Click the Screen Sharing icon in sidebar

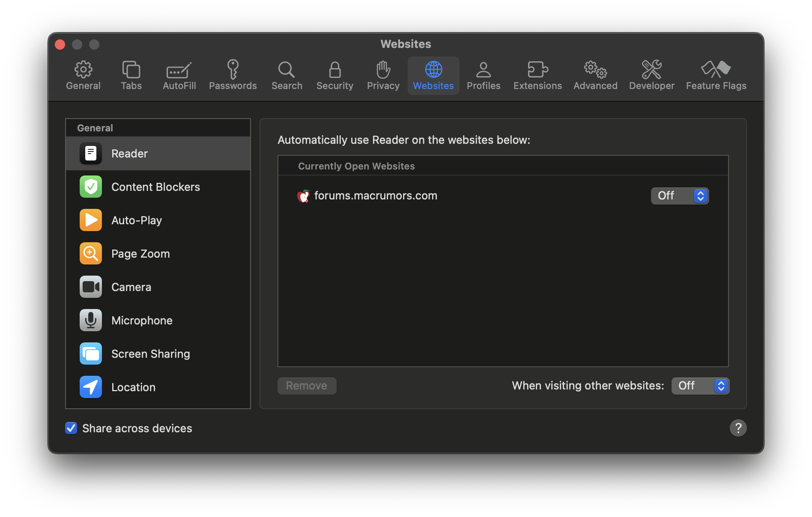tap(91, 354)
